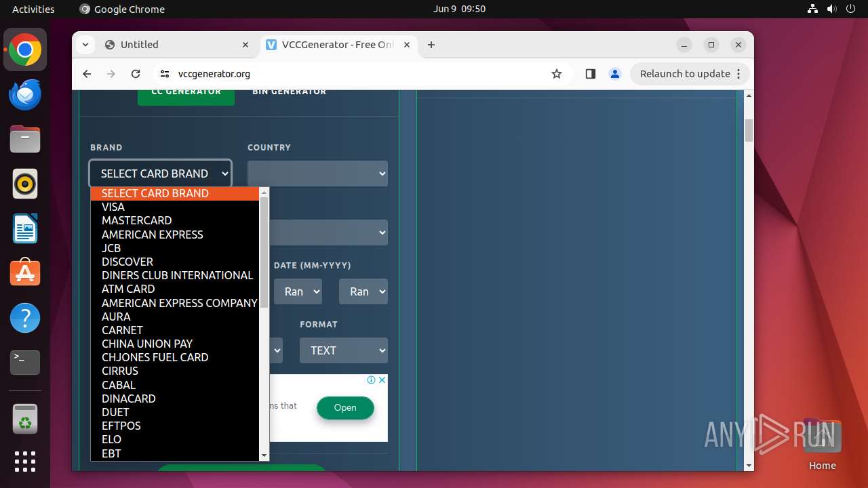Open the COUNTRY dropdown

click(317, 174)
